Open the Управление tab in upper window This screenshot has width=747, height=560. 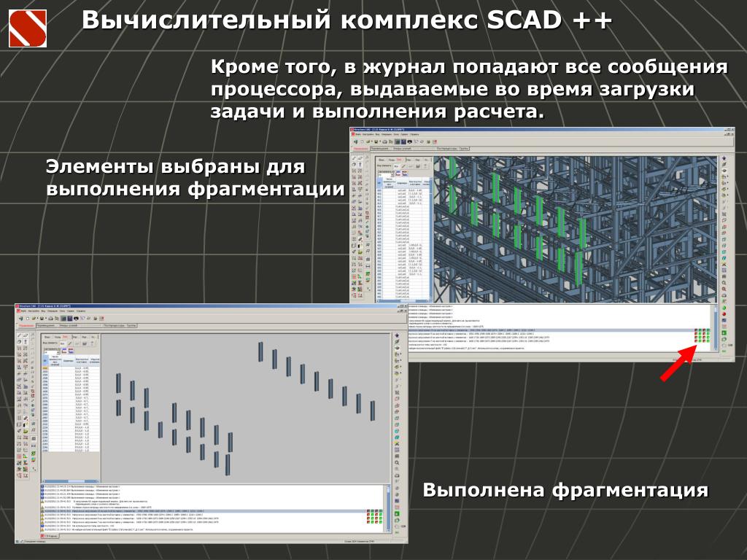[360, 149]
